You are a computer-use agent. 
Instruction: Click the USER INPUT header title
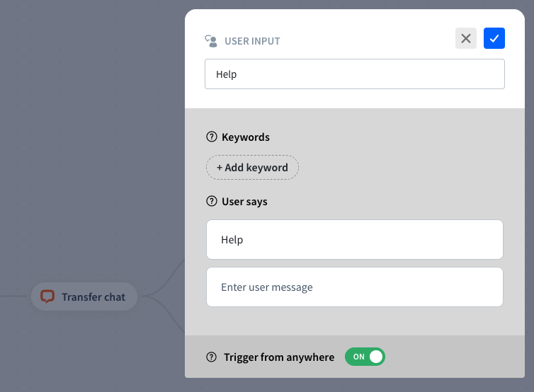click(x=252, y=41)
